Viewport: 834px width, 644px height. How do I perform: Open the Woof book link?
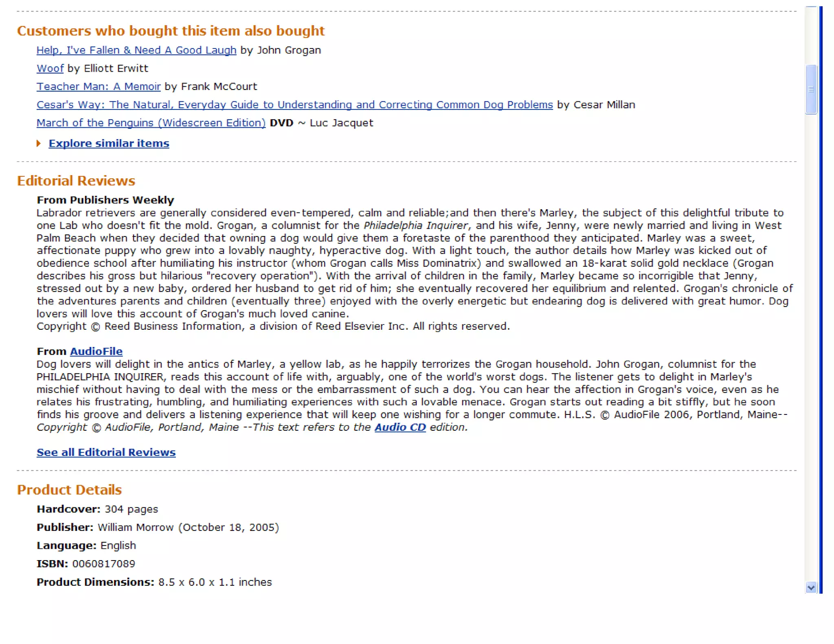(x=50, y=68)
